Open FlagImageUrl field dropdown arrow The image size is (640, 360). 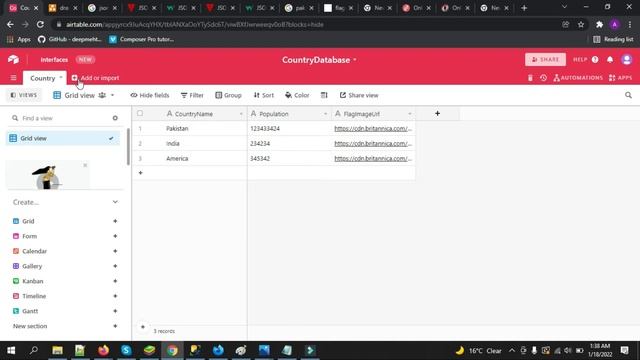[410, 114]
